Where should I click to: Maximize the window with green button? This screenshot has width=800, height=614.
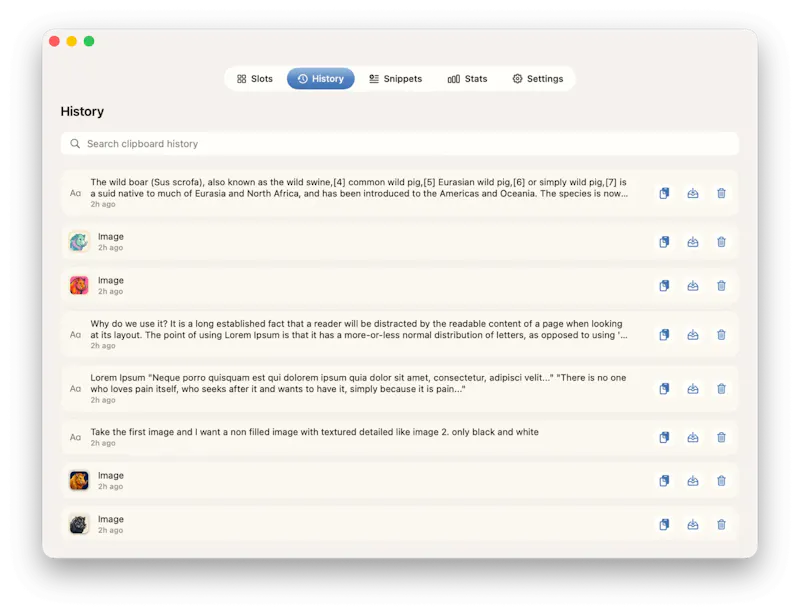click(x=89, y=41)
